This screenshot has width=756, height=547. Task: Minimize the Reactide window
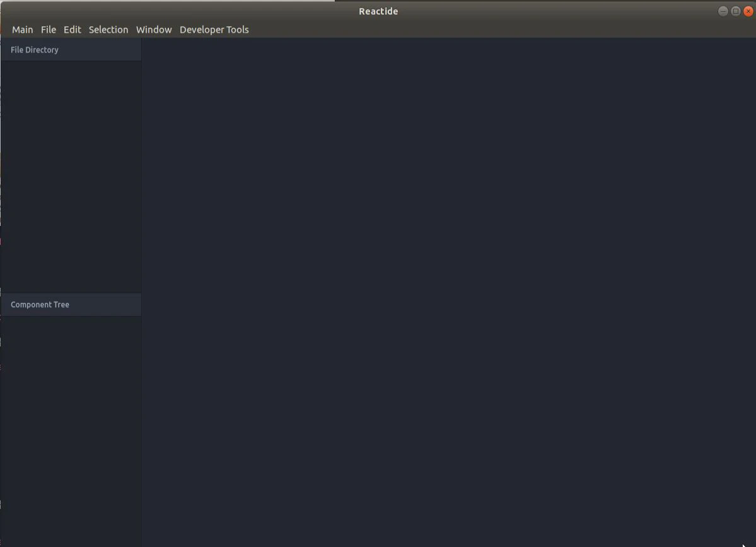[x=723, y=11]
